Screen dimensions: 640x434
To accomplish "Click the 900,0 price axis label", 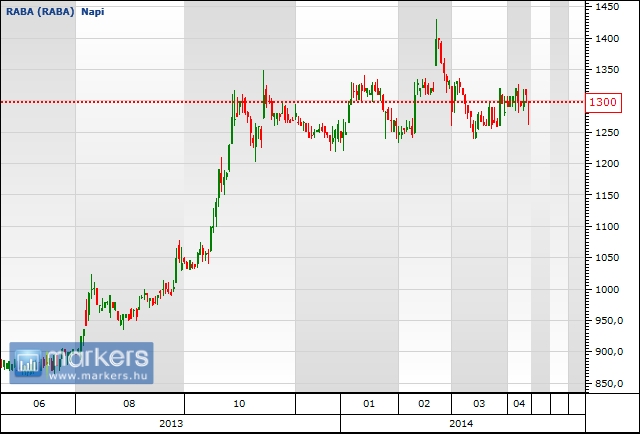I will pyautogui.click(x=608, y=352).
